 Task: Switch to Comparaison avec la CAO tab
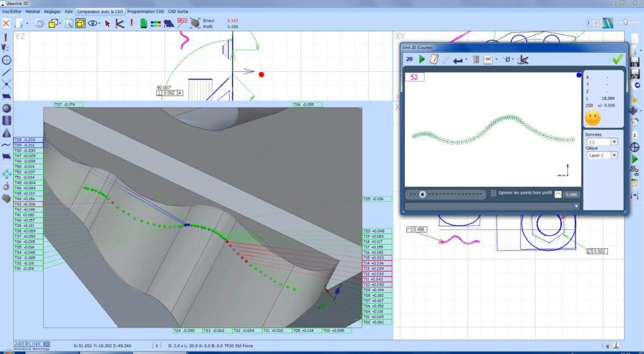[100, 11]
